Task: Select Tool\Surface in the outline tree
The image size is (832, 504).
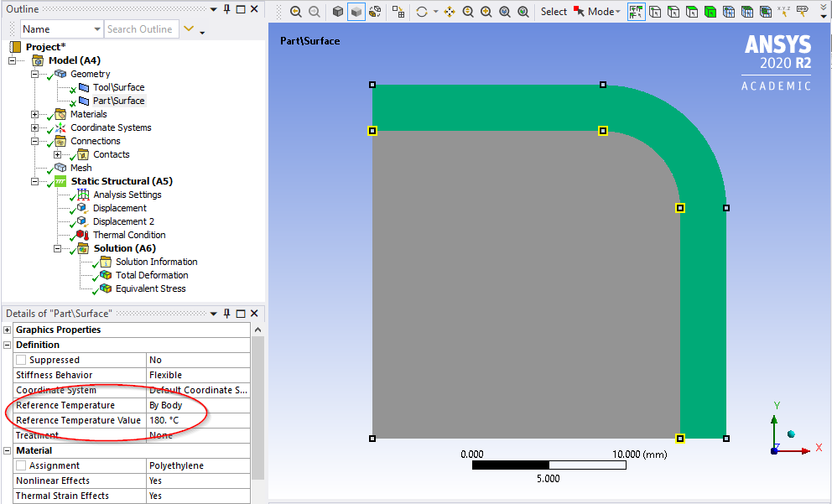Action: tap(118, 87)
